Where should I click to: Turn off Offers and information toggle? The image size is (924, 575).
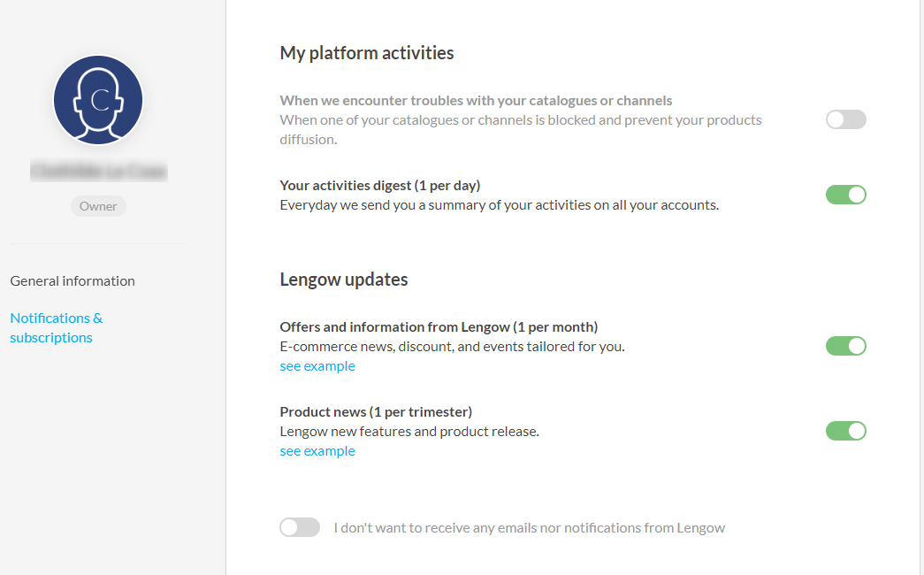point(845,346)
